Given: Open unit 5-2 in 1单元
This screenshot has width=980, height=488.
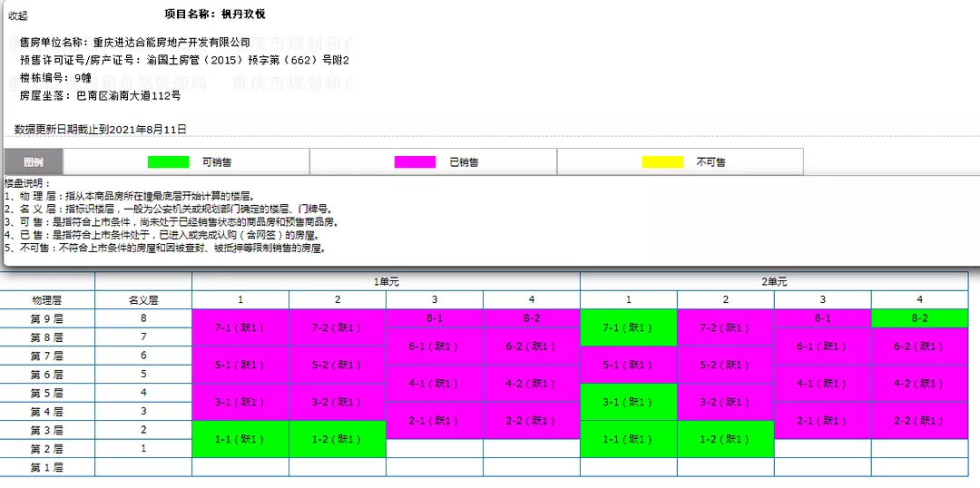Looking at the screenshot, I should point(338,365).
